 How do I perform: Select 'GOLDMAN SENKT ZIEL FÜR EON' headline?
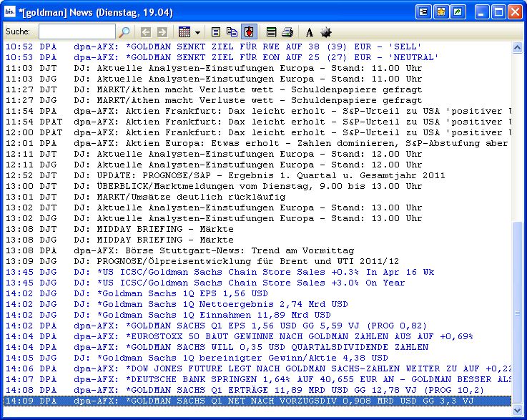coord(258,57)
